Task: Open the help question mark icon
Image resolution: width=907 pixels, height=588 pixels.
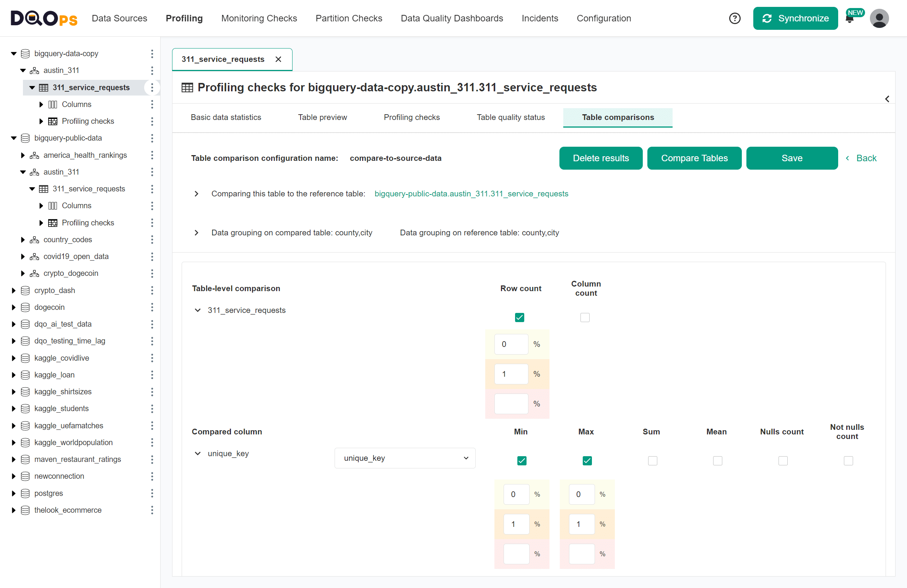Action: [735, 18]
